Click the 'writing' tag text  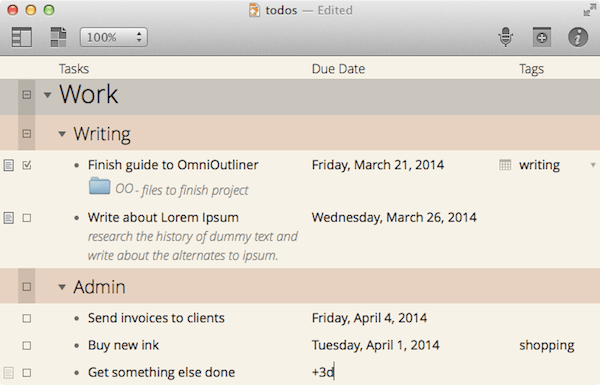point(540,165)
